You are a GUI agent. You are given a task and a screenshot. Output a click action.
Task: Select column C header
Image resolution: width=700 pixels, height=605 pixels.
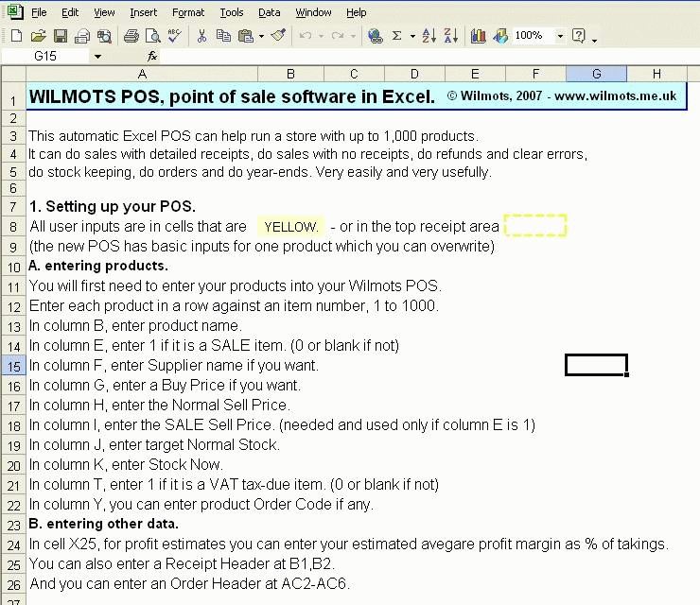coord(354,74)
